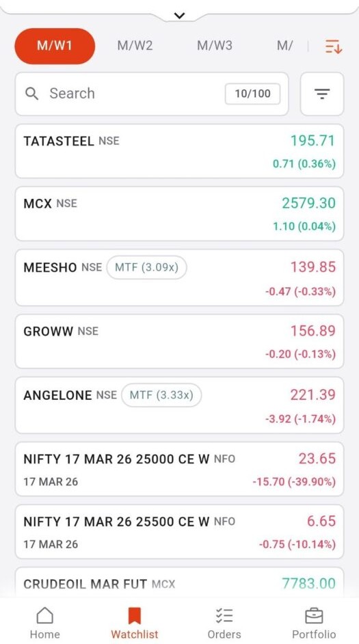
Task: Open NIFTY 25000 CE option row
Action: pyautogui.click(x=179, y=469)
